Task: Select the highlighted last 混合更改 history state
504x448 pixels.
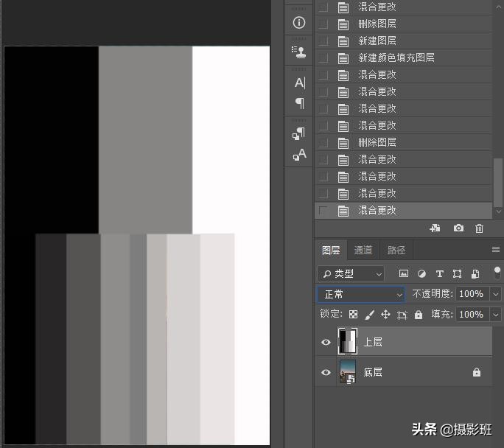Action: click(x=403, y=211)
